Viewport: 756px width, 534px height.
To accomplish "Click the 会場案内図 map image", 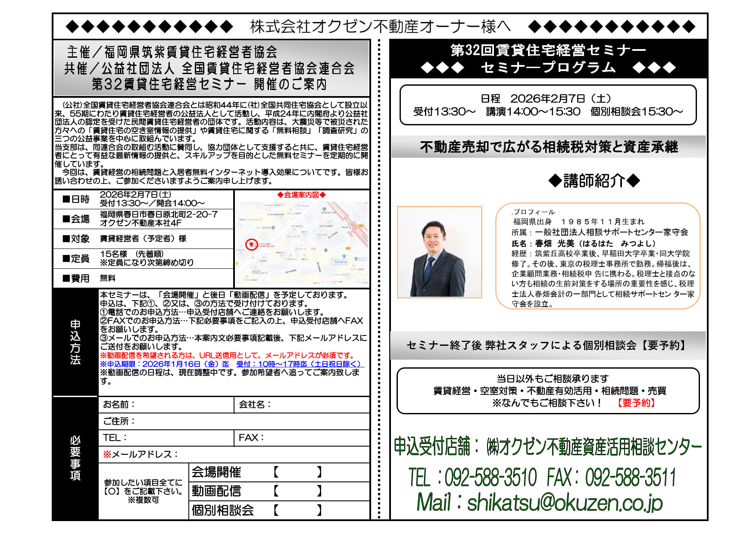I will point(302,243).
